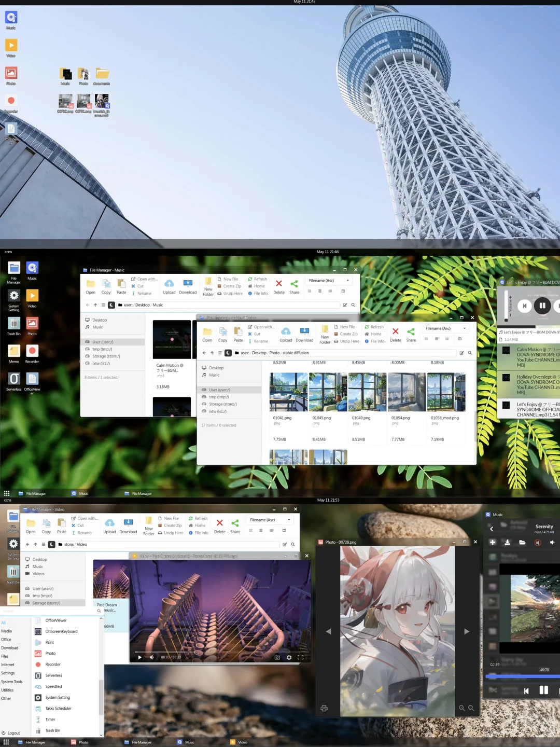
Task: Open the Filename (Asc) dropdown in the File Manager - Music window
Action: 329,281
